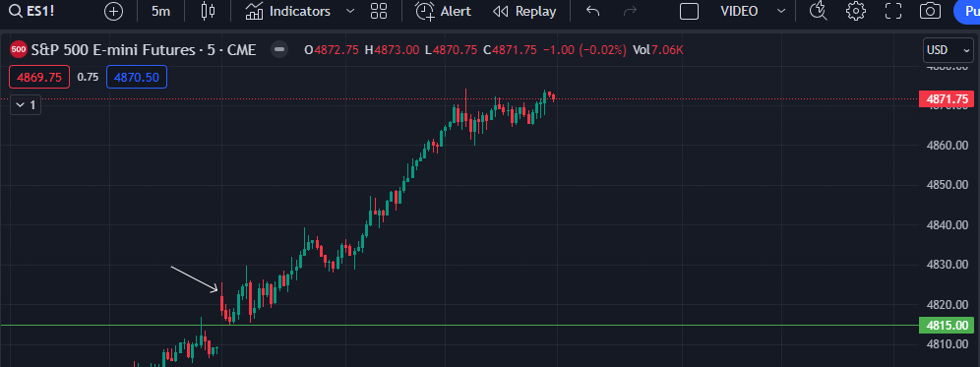Click the 4820.00 price axis label
980x367 pixels.
click(x=948, y=304)
